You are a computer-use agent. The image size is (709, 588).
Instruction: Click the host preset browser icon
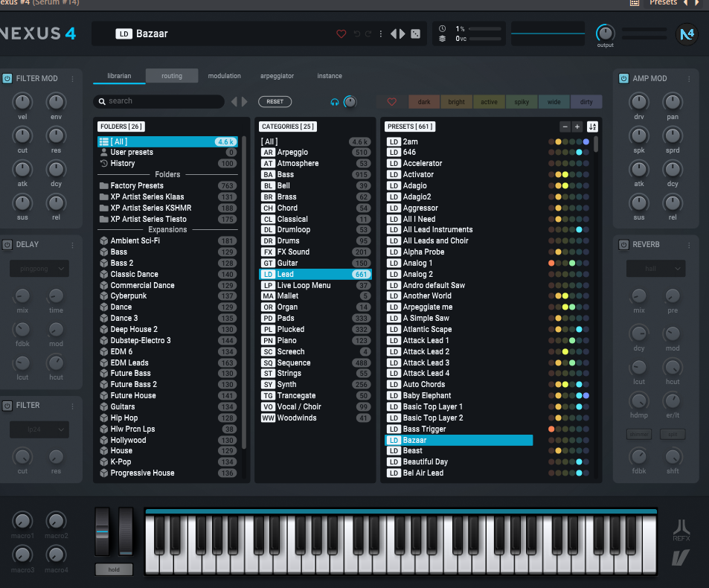(x=635, y=3)
